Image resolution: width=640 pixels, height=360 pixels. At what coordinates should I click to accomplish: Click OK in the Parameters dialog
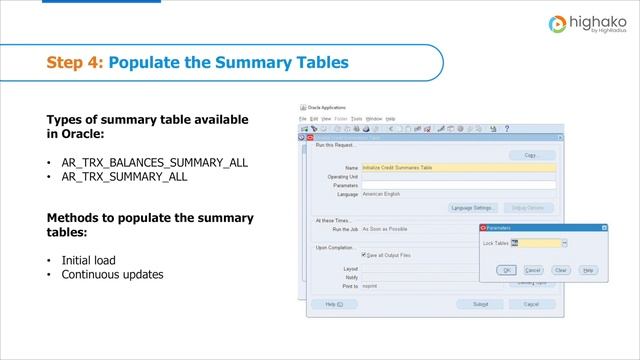tap(507, 270)
